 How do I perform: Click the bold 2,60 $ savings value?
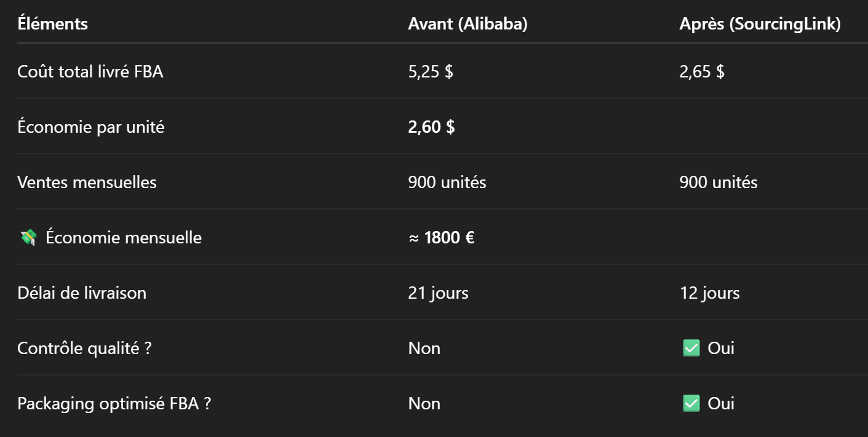pyautogui.click(x=431, y=127)
